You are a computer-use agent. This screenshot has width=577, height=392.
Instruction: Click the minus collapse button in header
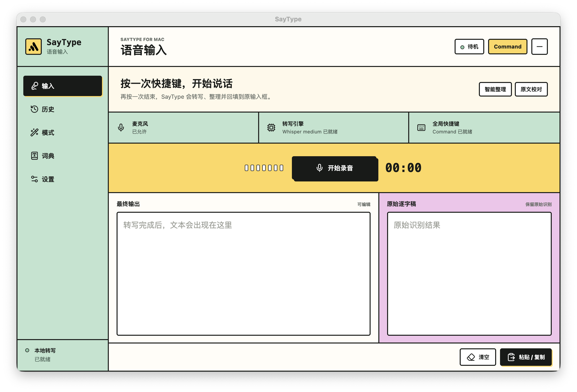click(539, 47)
